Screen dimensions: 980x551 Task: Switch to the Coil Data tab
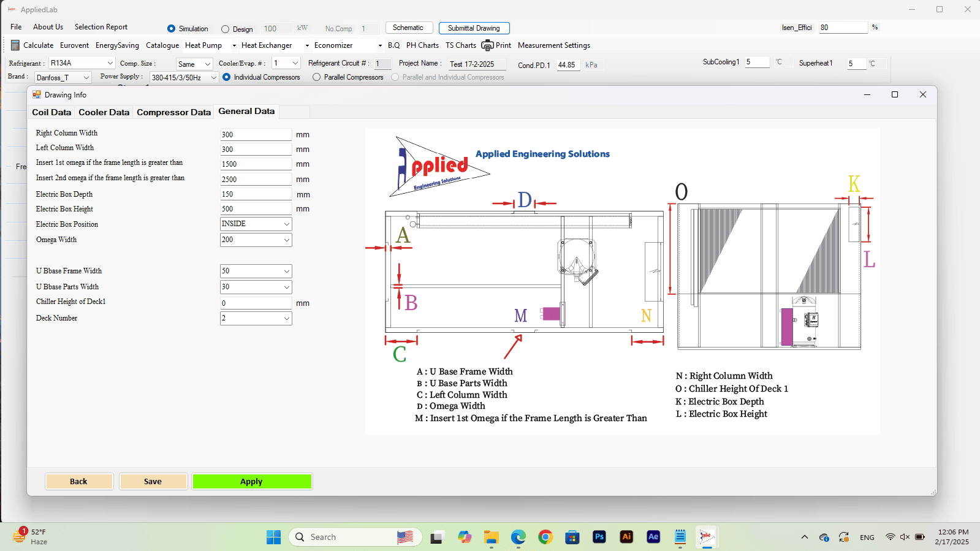pos(51,112)
